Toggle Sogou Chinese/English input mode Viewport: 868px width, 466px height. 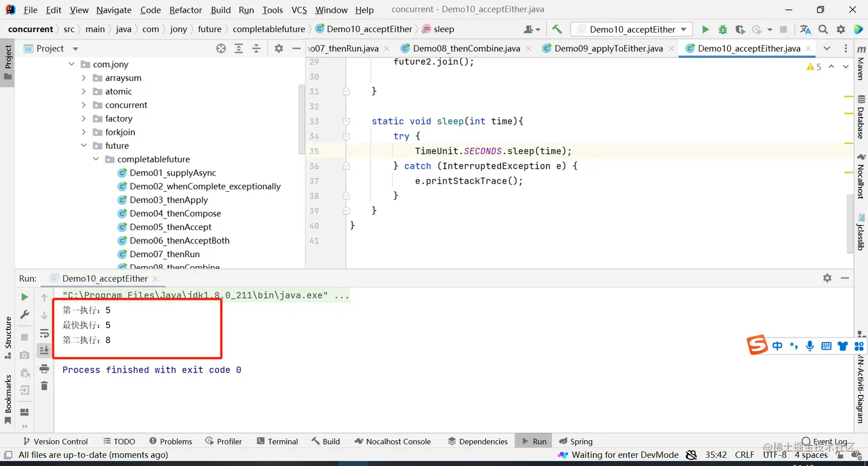pyautogui.click(x=777, y=345)
